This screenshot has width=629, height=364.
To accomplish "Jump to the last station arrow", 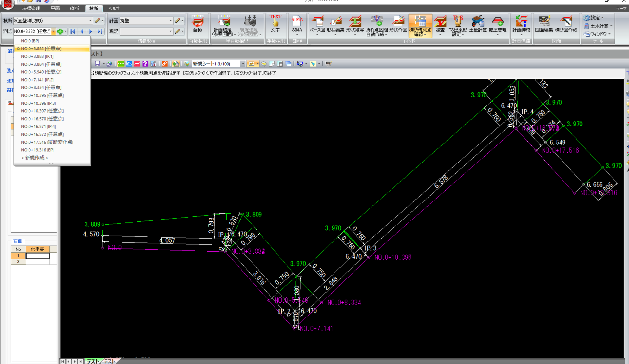I will pos(100,31).
